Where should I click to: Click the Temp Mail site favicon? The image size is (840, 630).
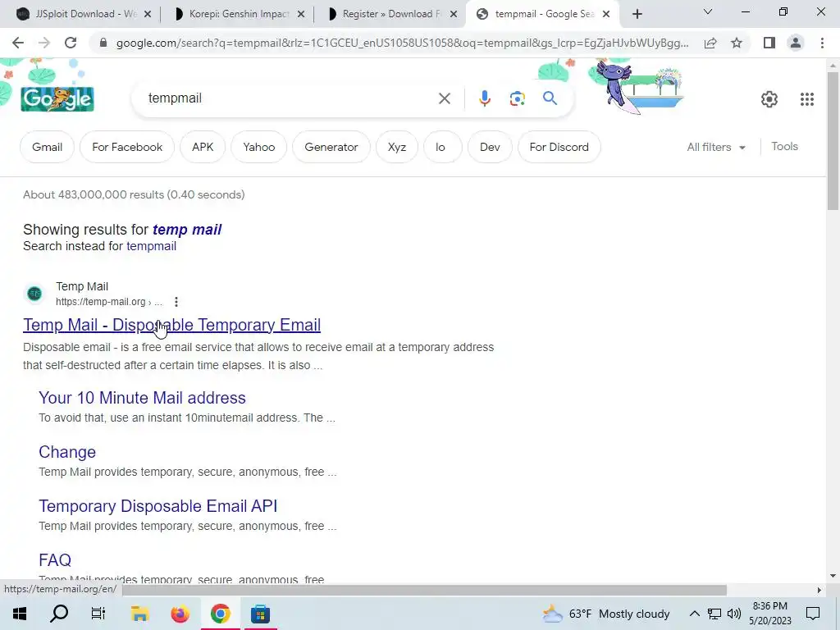tap(34, 294)
